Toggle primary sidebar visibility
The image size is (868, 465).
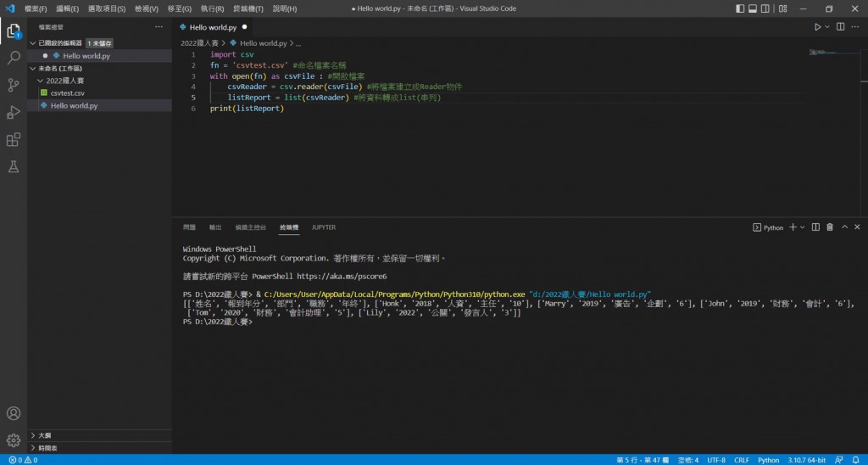click(x=740, y=8)
